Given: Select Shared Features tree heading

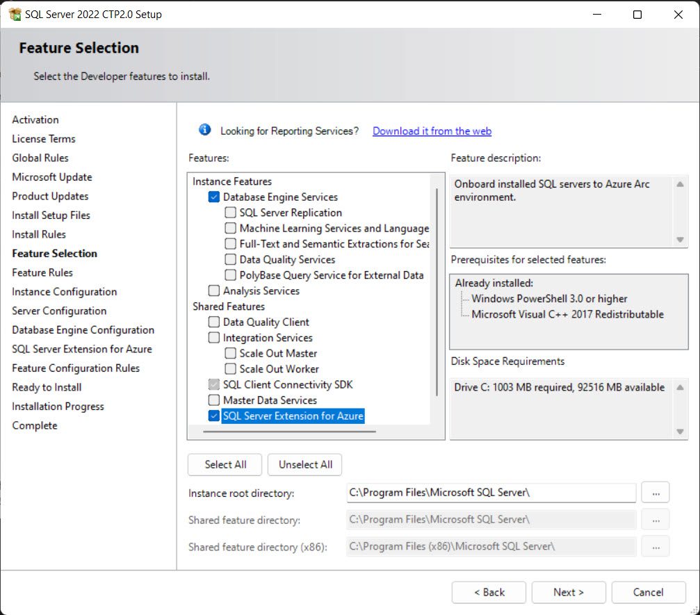Looking at the screenshot, I should tap(229, 306).
